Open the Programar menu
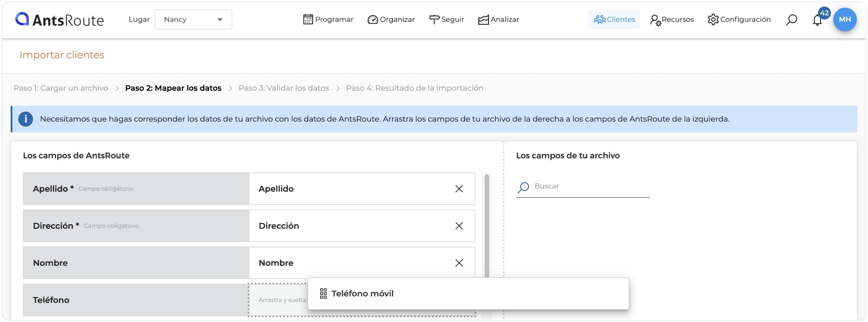 pos(328,19)
